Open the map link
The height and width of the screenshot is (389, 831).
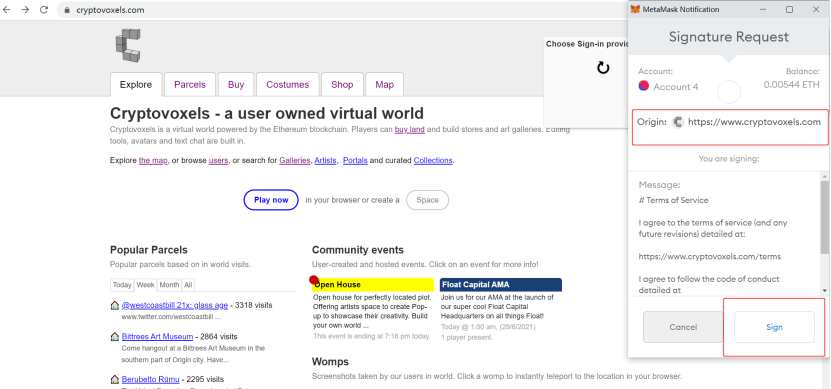coord(153,160)
